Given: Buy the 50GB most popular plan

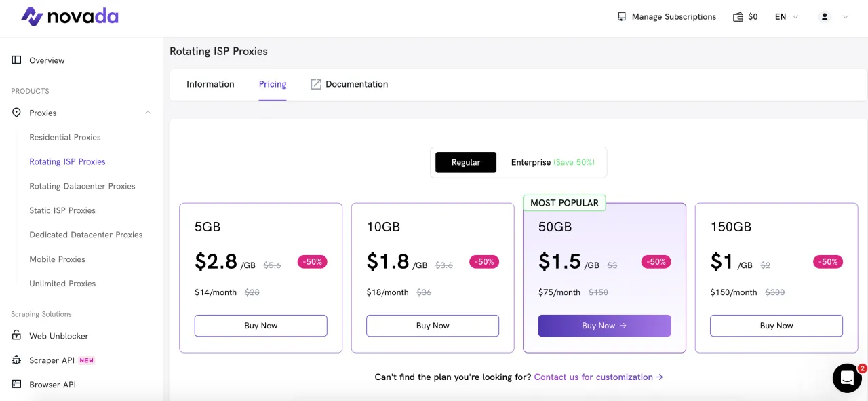Looking at the screenshot, I should pyautogui.click(x=604, y=326).
